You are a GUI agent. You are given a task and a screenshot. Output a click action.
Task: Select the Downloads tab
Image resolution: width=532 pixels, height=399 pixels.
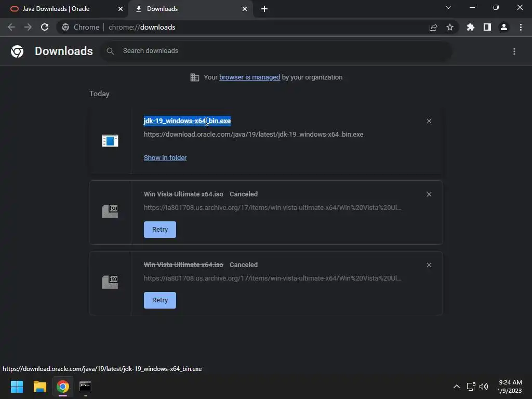[x=190, y=9]
